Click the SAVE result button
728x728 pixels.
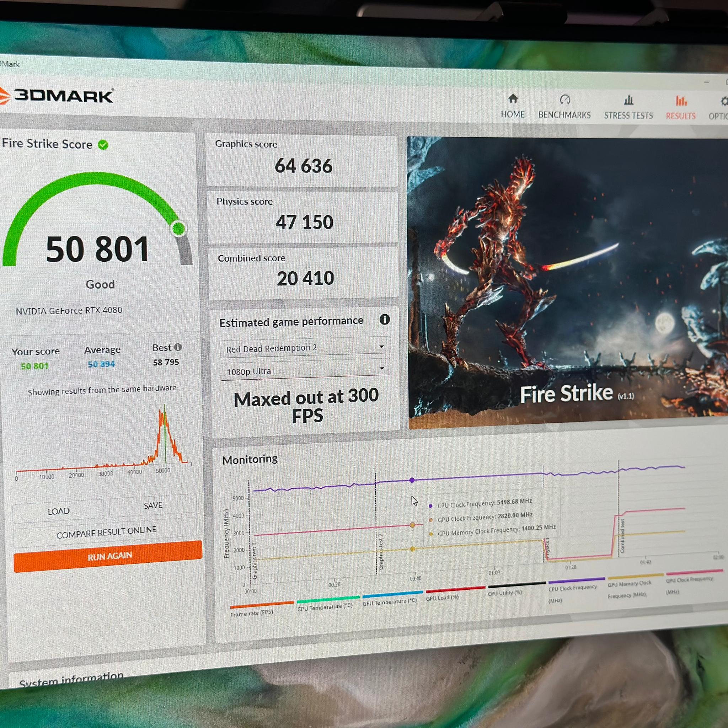(153, 505)
